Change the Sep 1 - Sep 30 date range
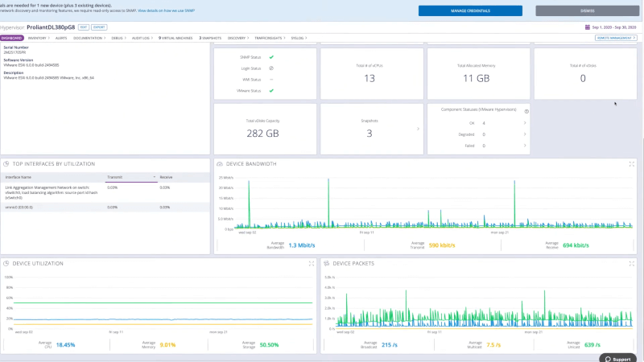The width and height of the screenshot is (644, 362). (x=614, y=27)
